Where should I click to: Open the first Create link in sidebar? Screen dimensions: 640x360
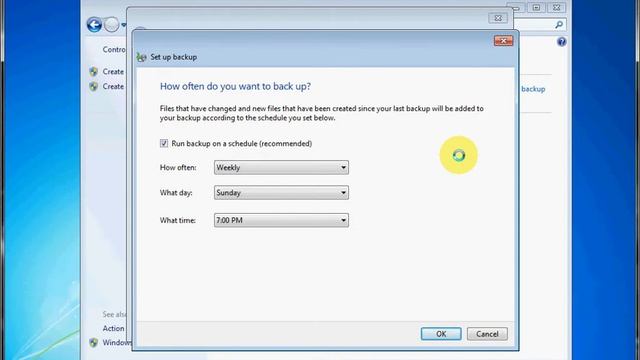tap(113, 71)
